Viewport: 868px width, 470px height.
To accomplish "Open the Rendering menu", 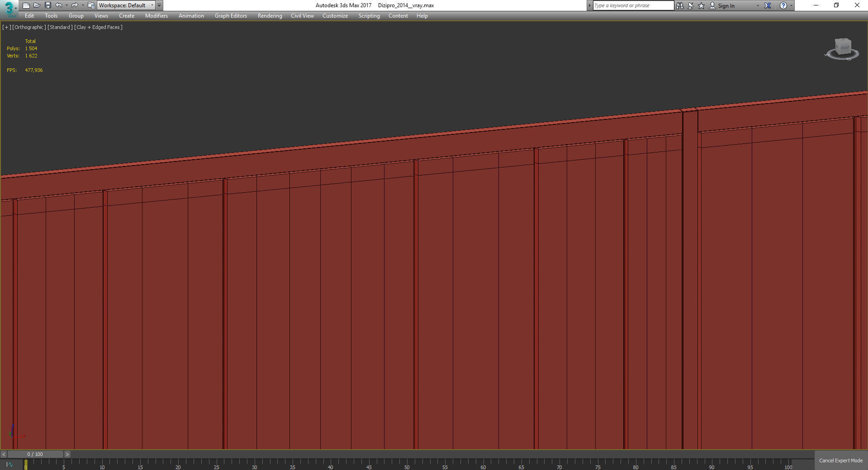I will click(x=270, y=16).
